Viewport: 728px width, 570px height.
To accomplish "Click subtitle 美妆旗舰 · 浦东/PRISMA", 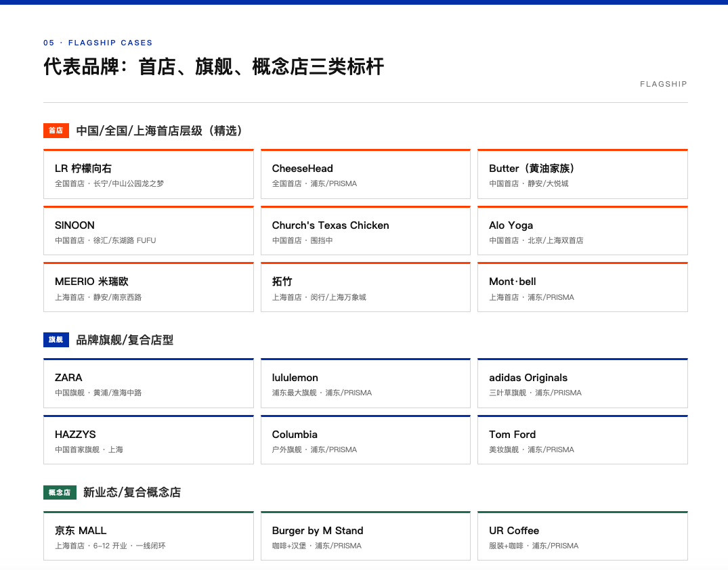I will (x=532, y=450).
